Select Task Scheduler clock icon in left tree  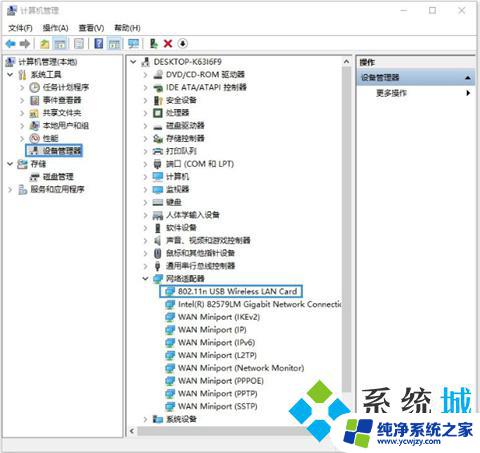pos(34,88)
